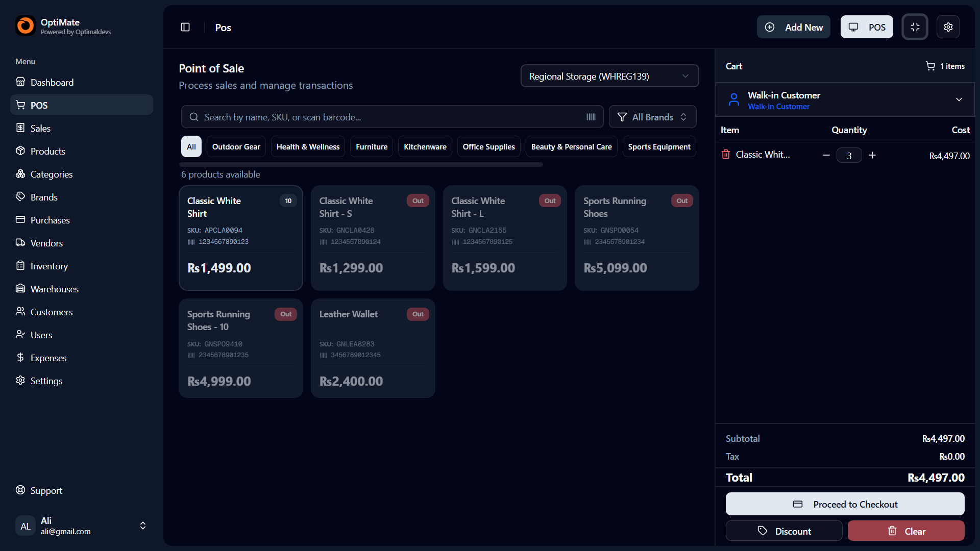Open Expenses in sidebar

click(x=48, y=358)
